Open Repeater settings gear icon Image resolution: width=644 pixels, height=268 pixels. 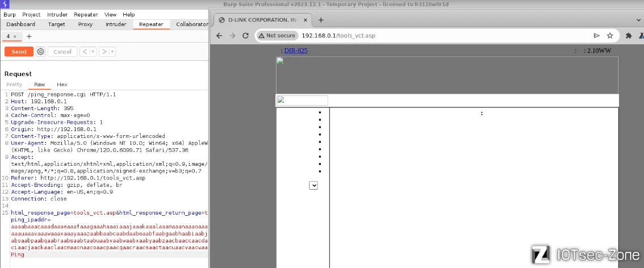(x=40, y=52)
